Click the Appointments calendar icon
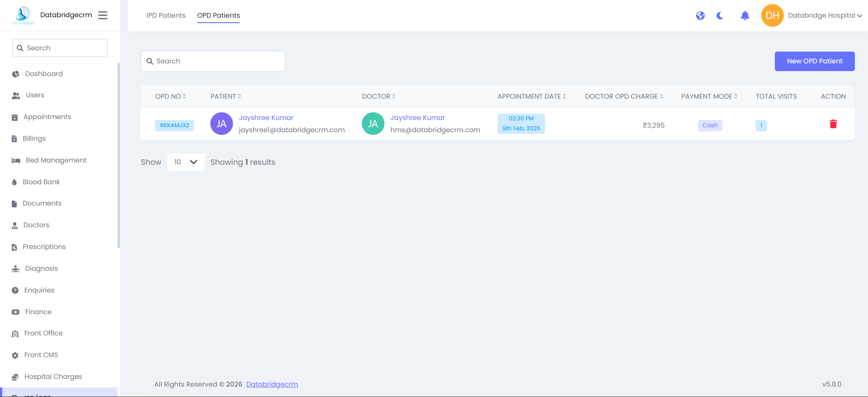Viewport: 868px width, 397px height. 14,117
